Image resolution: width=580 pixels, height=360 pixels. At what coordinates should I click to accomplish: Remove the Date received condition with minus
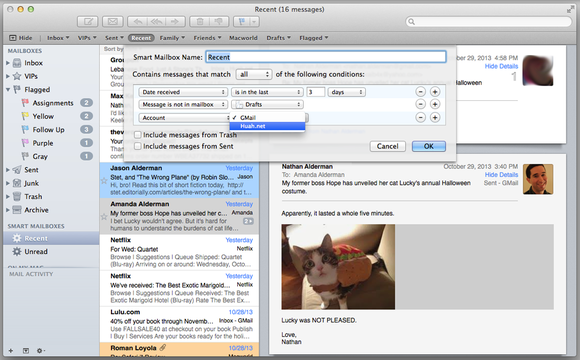click(x=421, y=92)
